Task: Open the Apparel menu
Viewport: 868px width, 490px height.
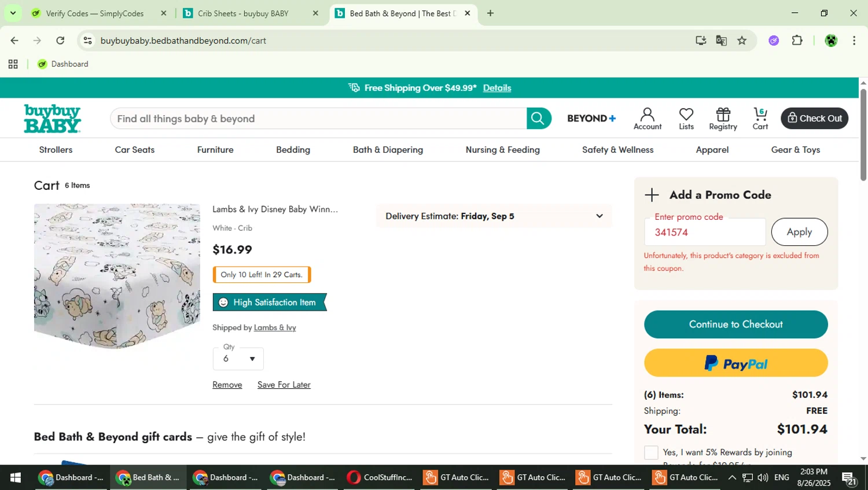Action: coord(712,150)
